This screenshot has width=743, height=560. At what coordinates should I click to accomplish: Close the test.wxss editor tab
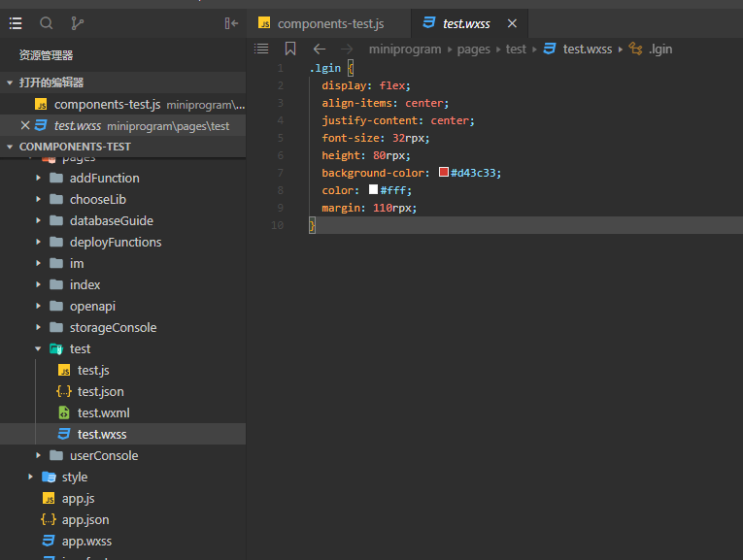pyautogui.click(x=512, y=23)
